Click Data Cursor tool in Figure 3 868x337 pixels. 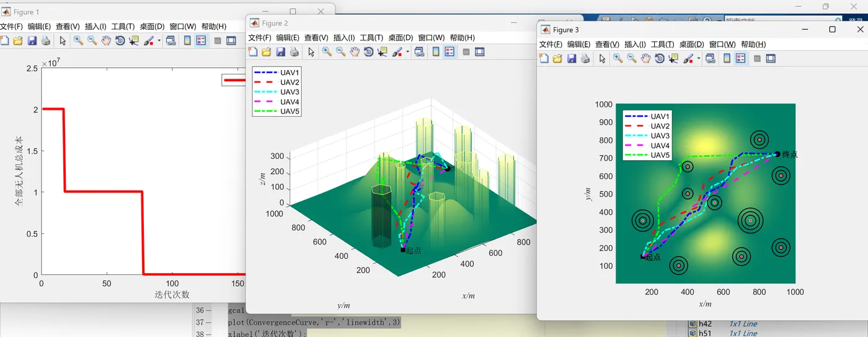click(673, 58)
